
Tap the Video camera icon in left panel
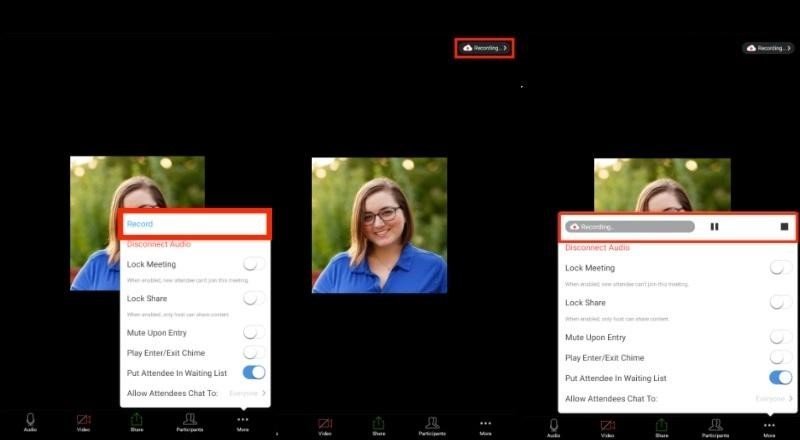[83, 422]
